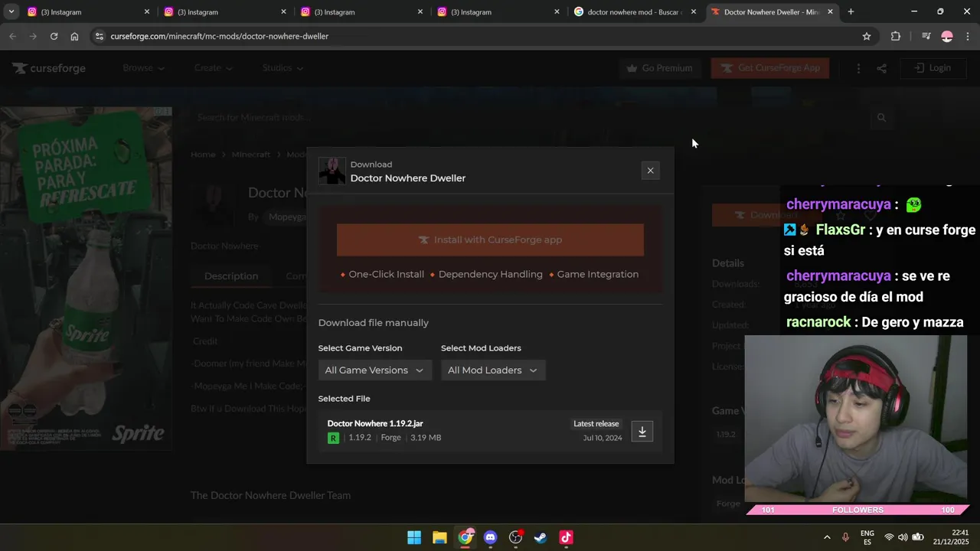Open the browser extensions menu
The image size is (980, 551).
coord(896,36)
